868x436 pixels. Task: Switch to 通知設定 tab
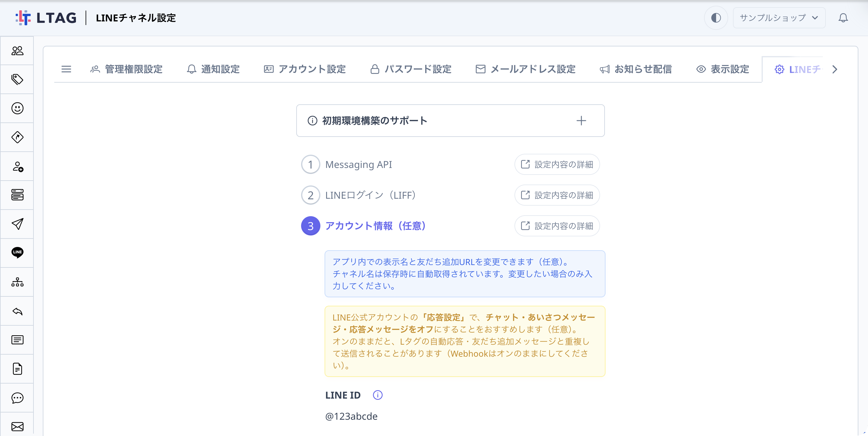[213, 69]
